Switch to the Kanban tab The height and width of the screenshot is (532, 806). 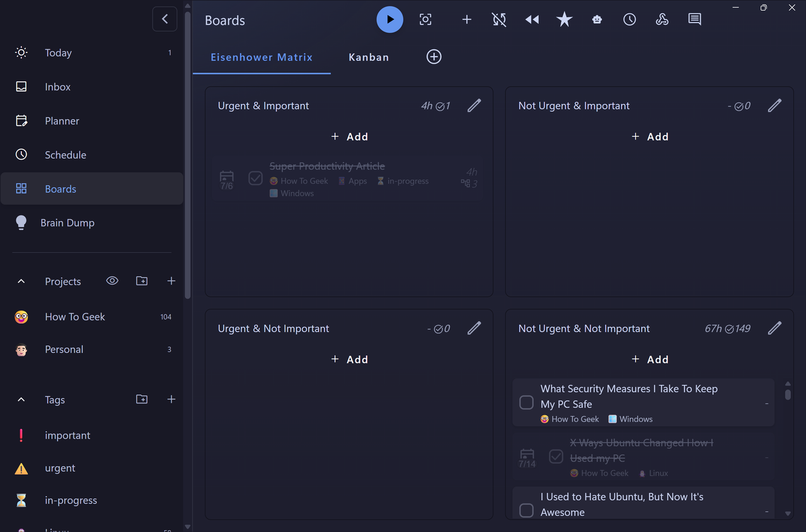[369, 57]
